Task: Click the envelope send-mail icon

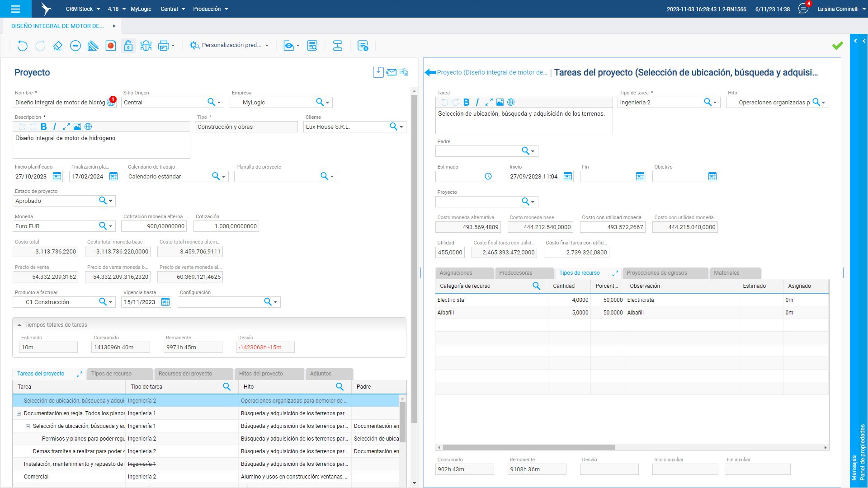Action: (392, 72)
